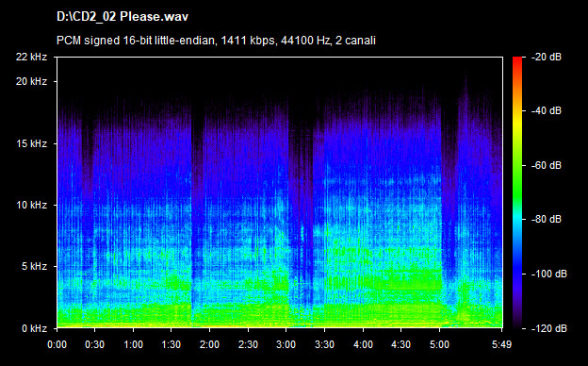Click the 20 kHz frequency label

31,81
